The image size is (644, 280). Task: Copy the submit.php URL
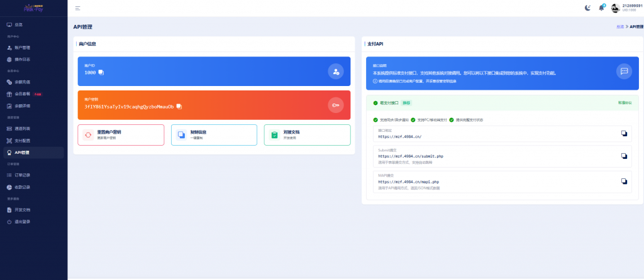[624, 156]
